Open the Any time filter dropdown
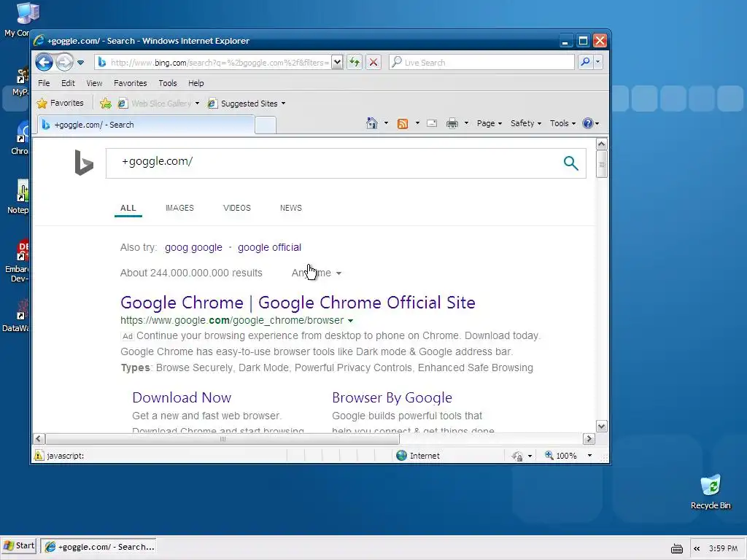The width and height of the screenshot is (747, 560). (317, 273)
